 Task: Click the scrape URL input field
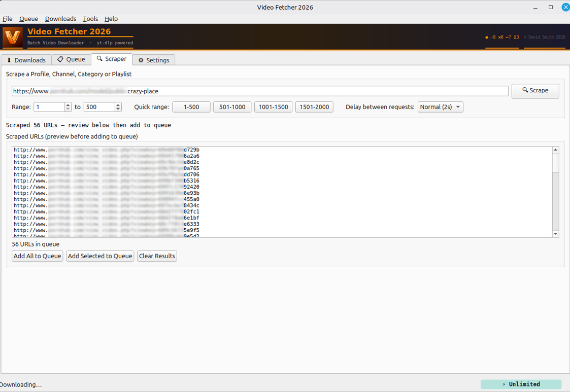pos(260,91)
